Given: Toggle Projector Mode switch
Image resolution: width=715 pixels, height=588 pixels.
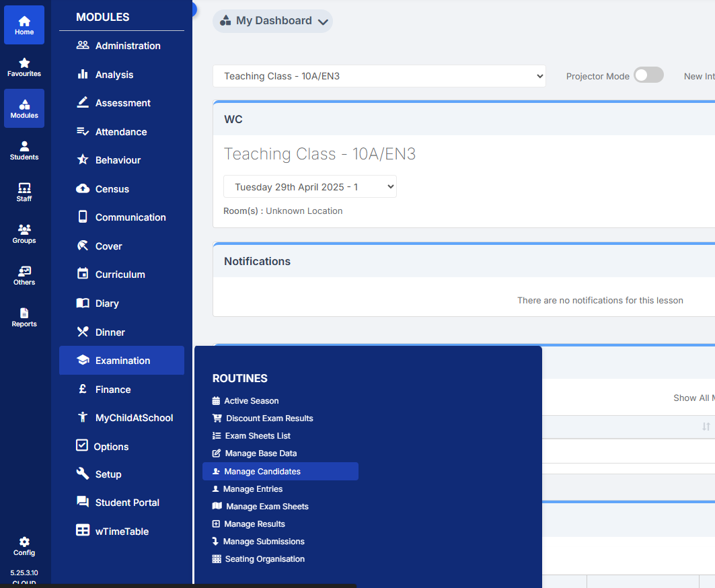Looking at the screenshot, I should click(x=648, y=75).
